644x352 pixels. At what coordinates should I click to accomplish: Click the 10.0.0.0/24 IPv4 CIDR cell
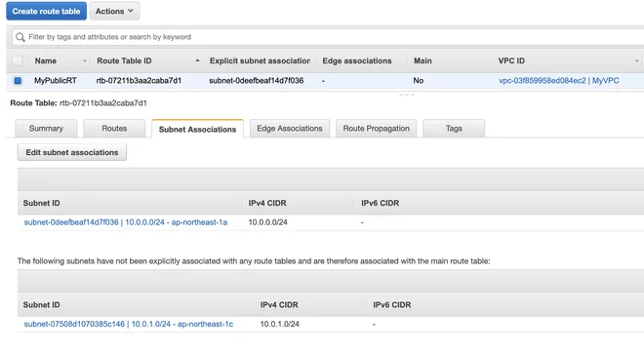267,222
